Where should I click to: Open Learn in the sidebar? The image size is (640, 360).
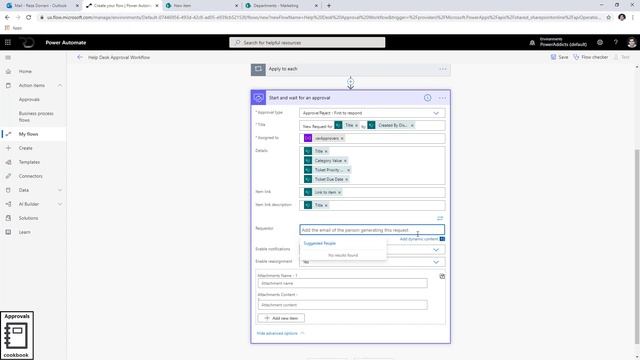point(24,232)
